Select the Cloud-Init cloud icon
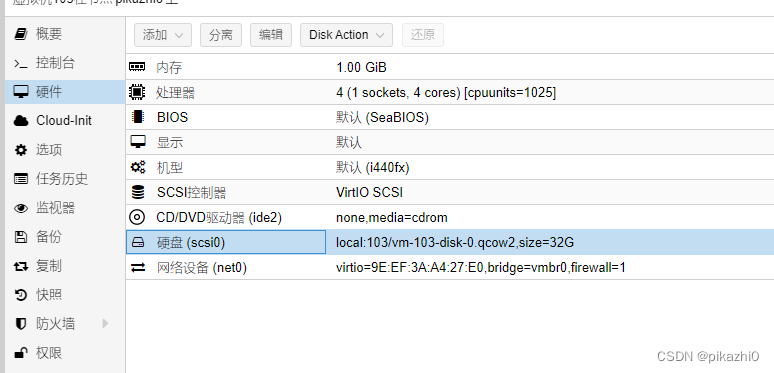 [x=21, y=121]
